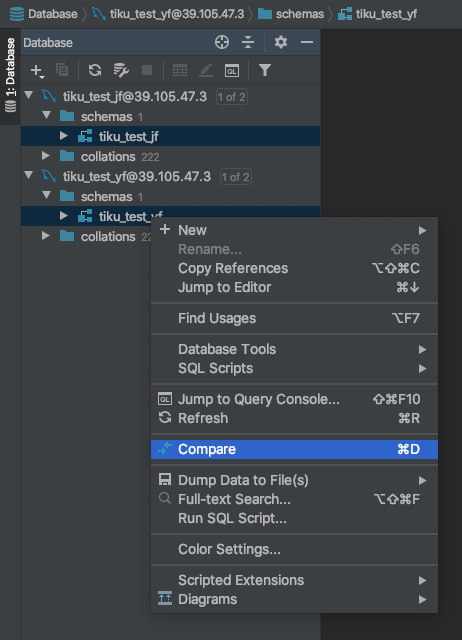462x640 pixels.
Task: Choose Dump Data to File(s)
Action: (294, 480)
